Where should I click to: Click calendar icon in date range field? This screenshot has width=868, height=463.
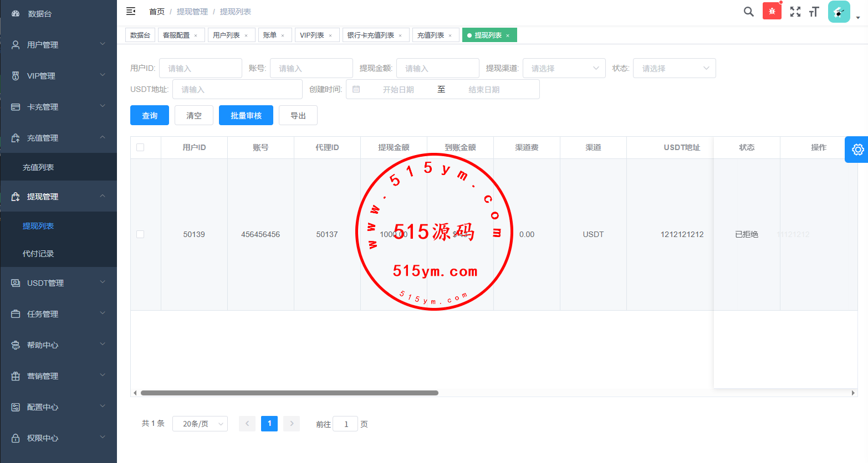click(356, 89)
